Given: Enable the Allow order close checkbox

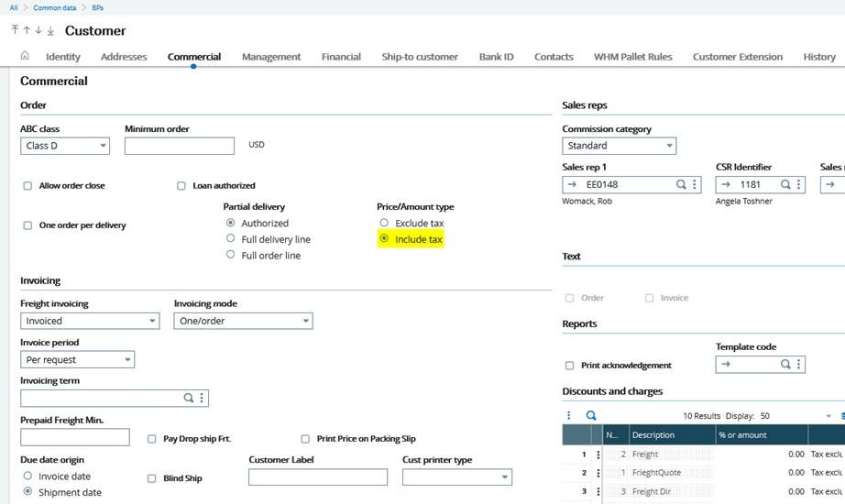Looking at the screenshot, I should pos(27,186).
